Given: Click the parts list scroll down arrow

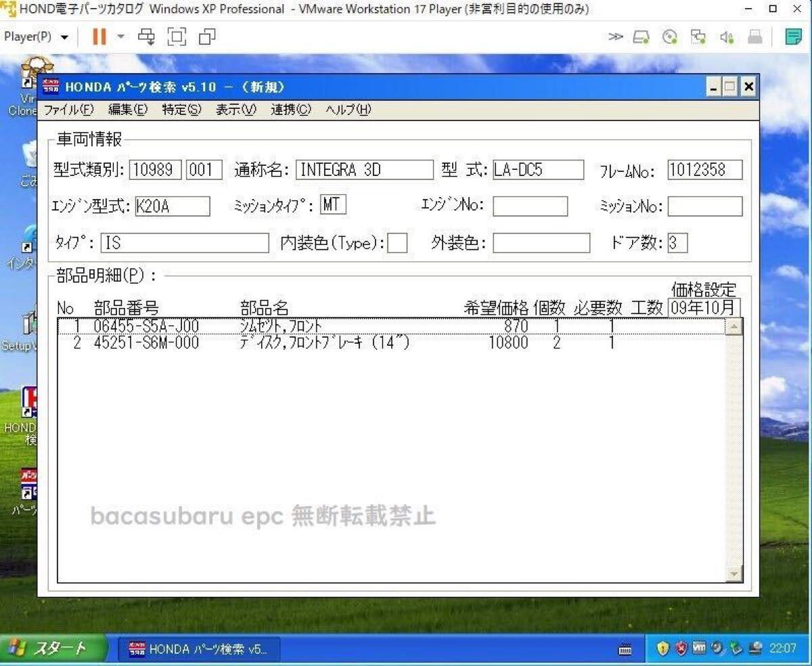Looking at the screenshot, I should tap(734, 574).
